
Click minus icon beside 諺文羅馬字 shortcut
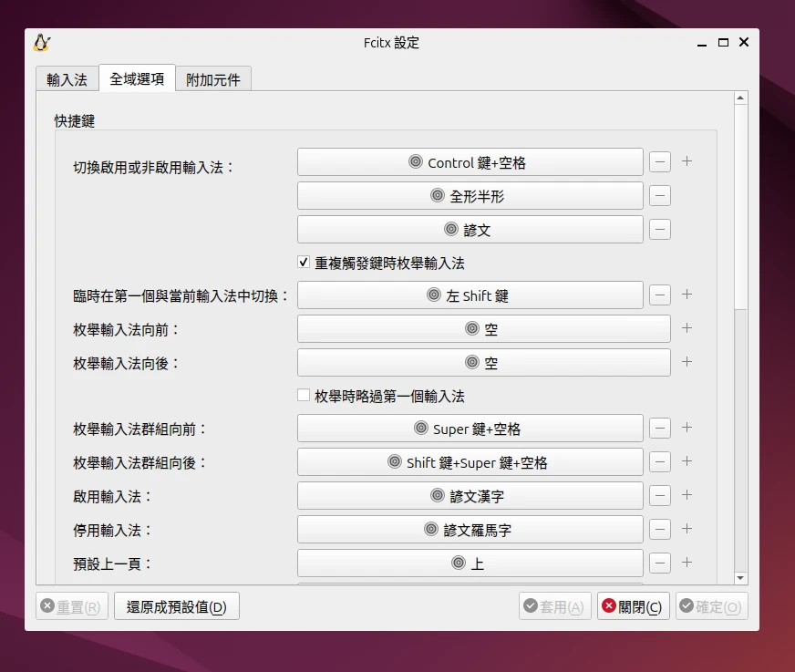click(x=660, y=530)
